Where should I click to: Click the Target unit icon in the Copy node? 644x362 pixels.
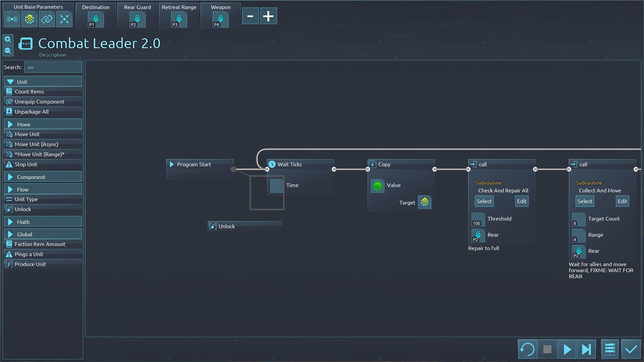click(x=425, y=202)
